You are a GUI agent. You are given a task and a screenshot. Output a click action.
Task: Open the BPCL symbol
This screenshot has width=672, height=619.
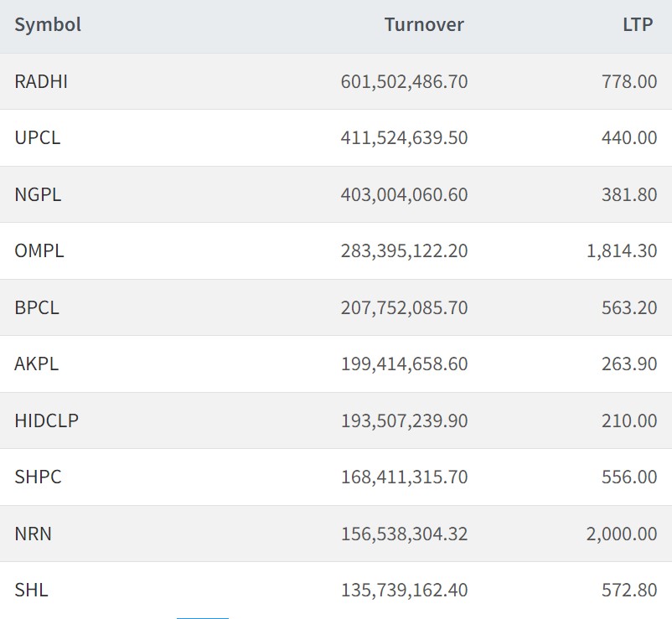click(37, 307)
